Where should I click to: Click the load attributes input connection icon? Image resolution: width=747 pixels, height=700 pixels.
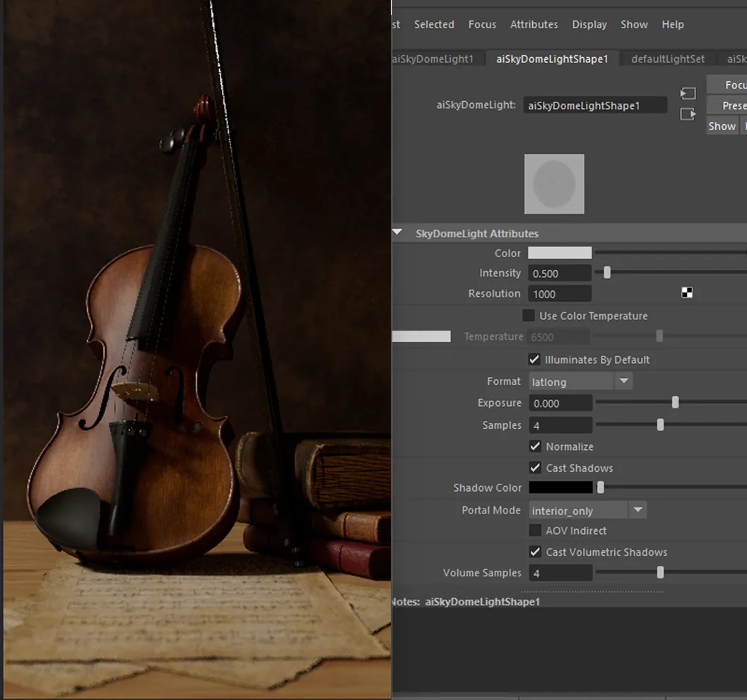(x=688, y=93)
